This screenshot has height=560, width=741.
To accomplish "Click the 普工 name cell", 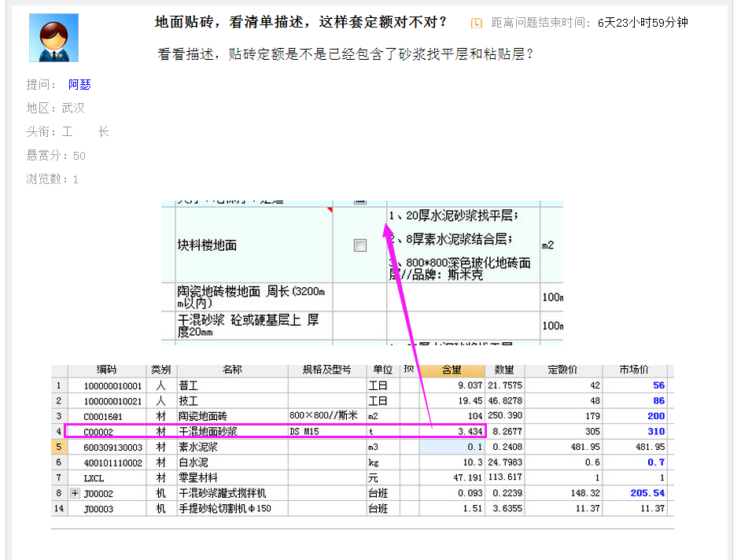I will click(233, 385).
